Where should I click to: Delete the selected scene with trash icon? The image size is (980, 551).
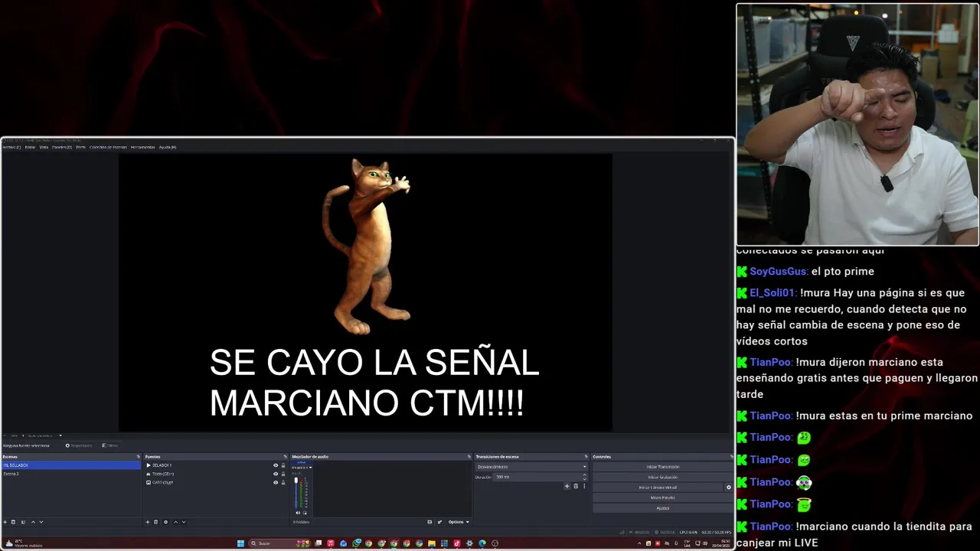[x=13, y=522]
